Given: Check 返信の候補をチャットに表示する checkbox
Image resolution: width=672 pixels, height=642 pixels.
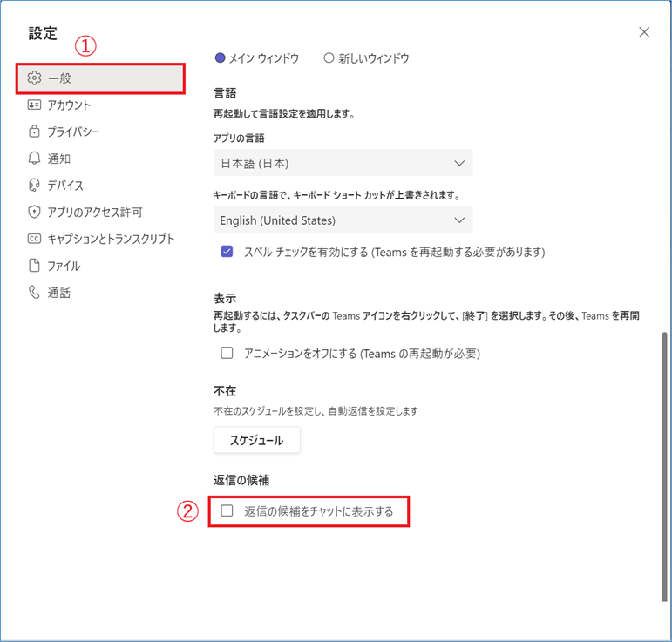Looking at the screenshot, I should [x=227, y=511].
